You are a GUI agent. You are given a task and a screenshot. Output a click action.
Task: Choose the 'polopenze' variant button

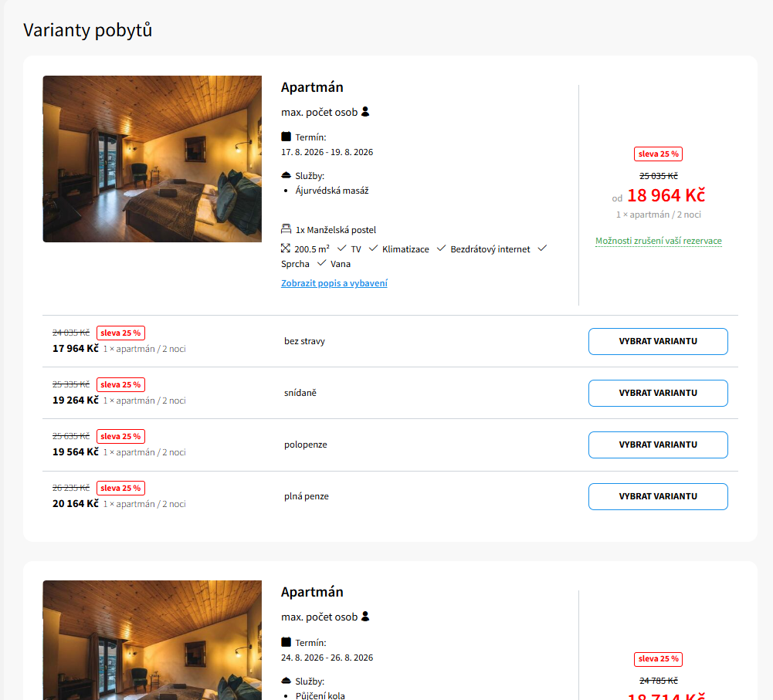pos(658,445)
